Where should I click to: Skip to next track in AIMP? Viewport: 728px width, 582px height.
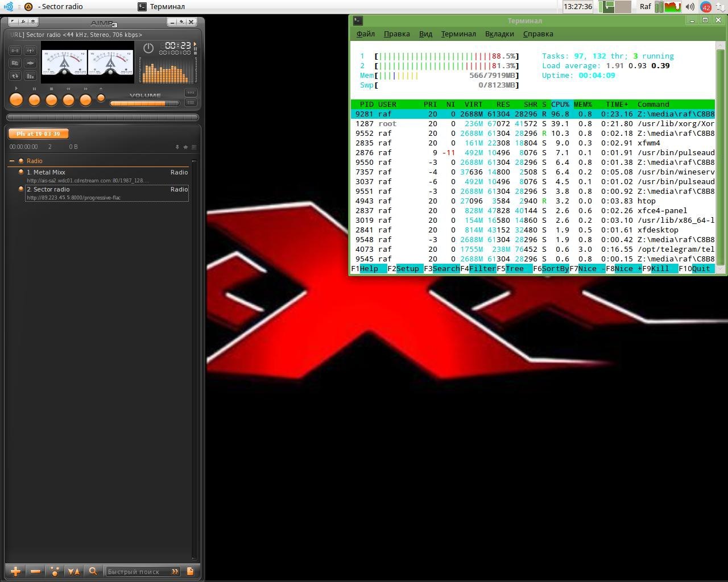click(x=85, y=100)
